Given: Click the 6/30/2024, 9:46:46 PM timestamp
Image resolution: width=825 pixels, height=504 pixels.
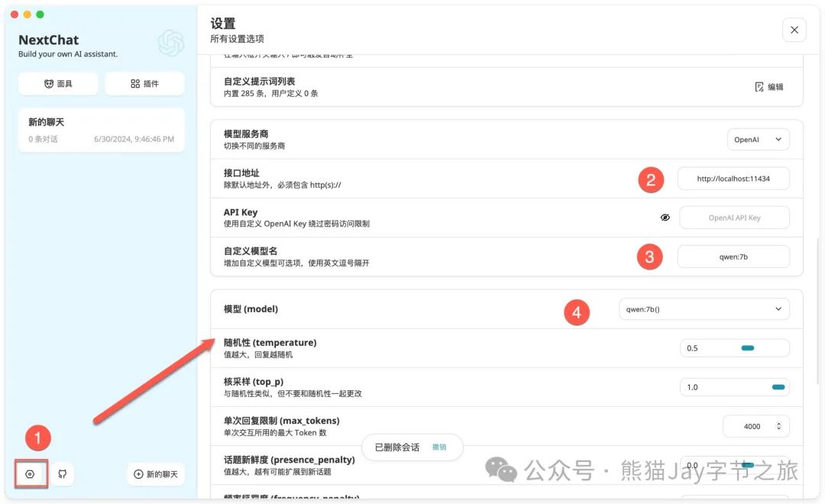Looking at the screenshot, I should point(134,139).
